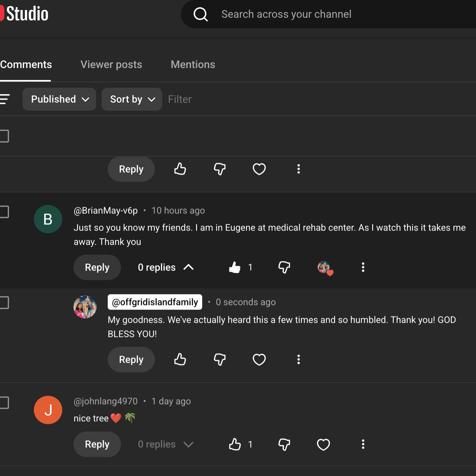
Task: Open the Published dropdown
Action: coord(59,99)
